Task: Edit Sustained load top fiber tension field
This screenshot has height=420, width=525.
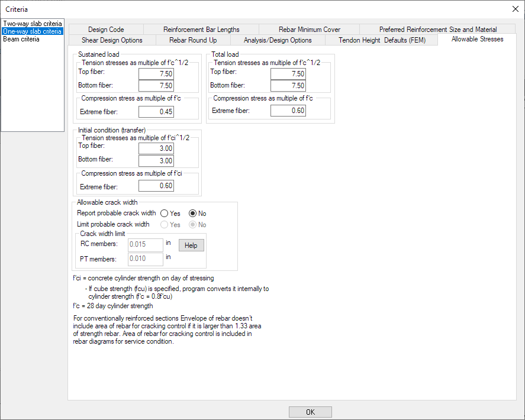Action: (x=156, y=74)
